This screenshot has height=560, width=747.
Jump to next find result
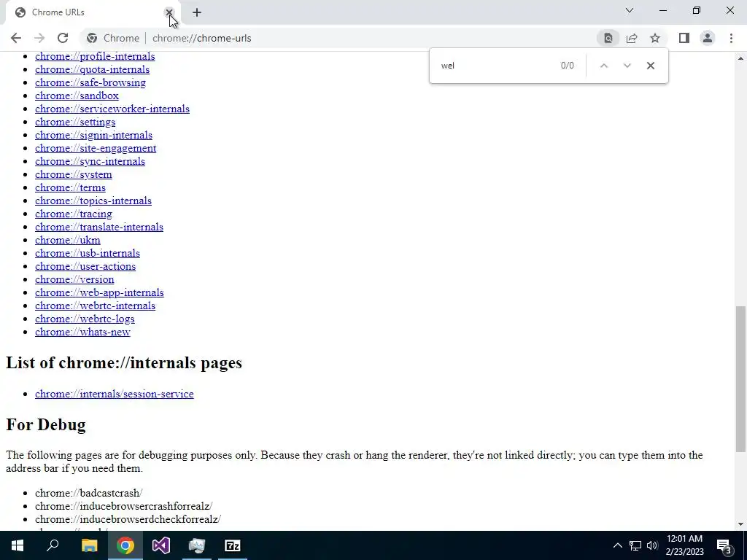(627, 66)
